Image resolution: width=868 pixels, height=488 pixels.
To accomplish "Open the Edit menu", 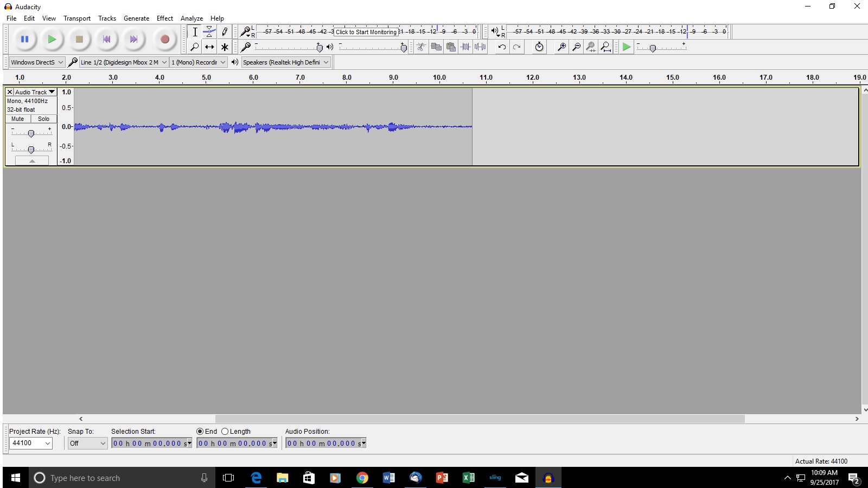I will (29, 18).
